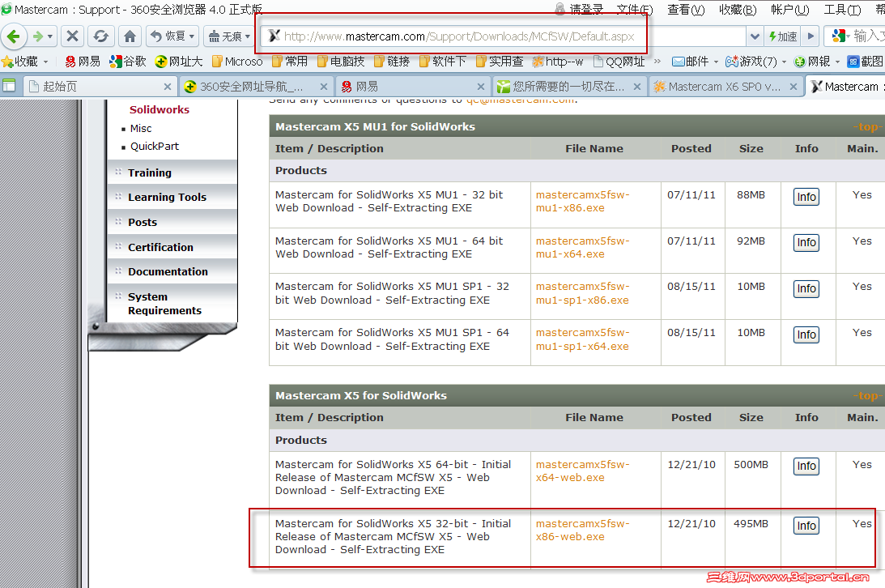Expand the bookmarks overflow chevron
Viewport: 885px width, 588px height.
657,61
